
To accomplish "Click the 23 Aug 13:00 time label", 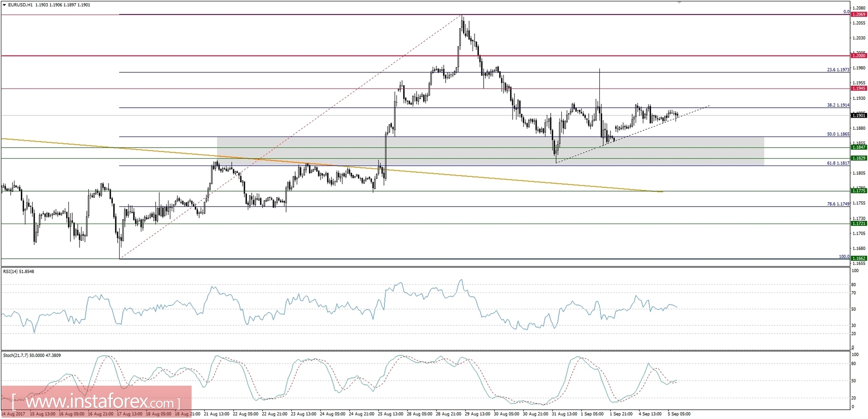I will click(304, 414).
